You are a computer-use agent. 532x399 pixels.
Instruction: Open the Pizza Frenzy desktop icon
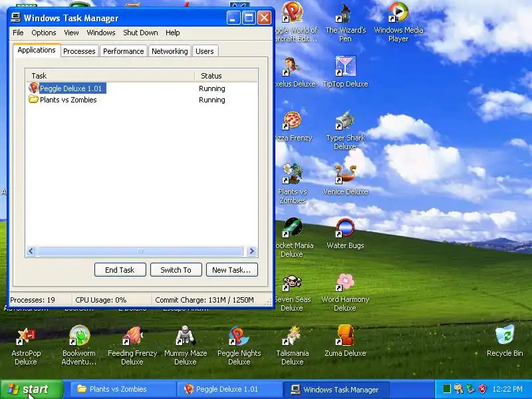pos(293,126)
